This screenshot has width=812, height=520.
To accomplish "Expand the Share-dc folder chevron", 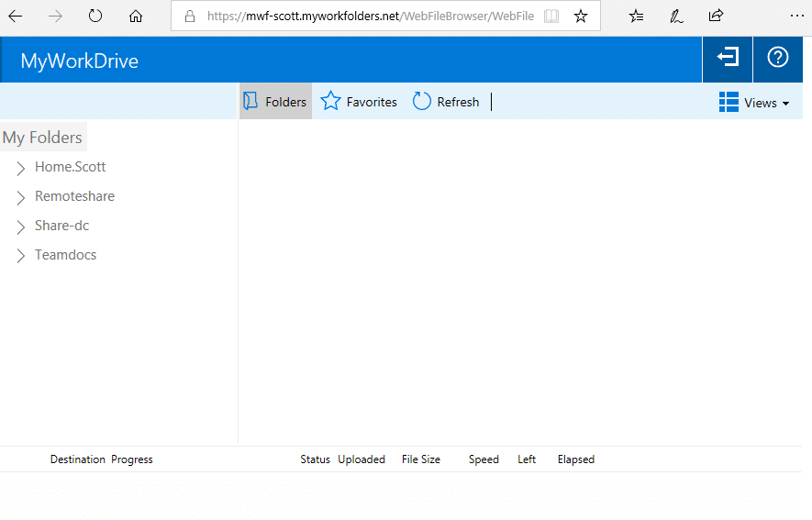I will click(21, 227).
